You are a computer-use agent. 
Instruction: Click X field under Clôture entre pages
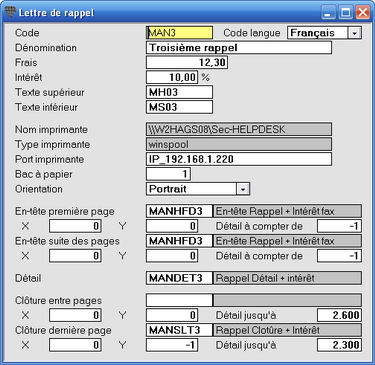(x=75, y=315)
